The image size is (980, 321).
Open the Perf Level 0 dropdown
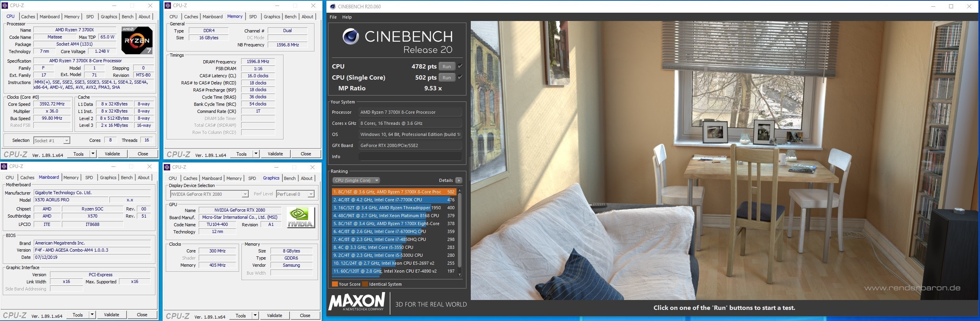tap(295, 194)
